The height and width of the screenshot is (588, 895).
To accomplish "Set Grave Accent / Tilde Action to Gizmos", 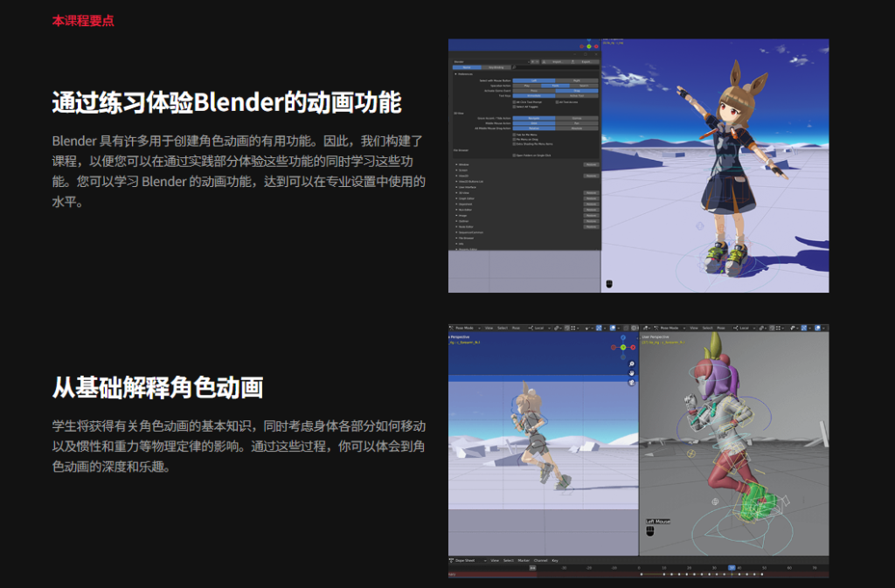I will click(x=577, y=118).
